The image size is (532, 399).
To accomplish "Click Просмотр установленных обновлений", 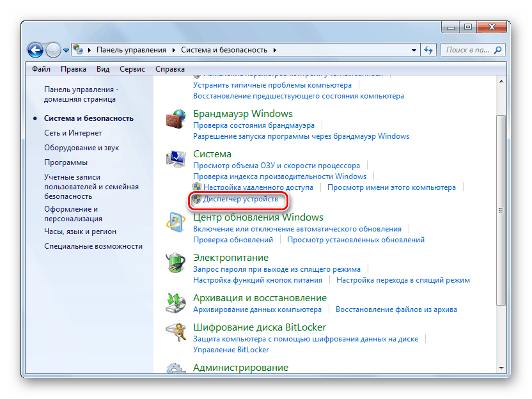I will [356, 240].
